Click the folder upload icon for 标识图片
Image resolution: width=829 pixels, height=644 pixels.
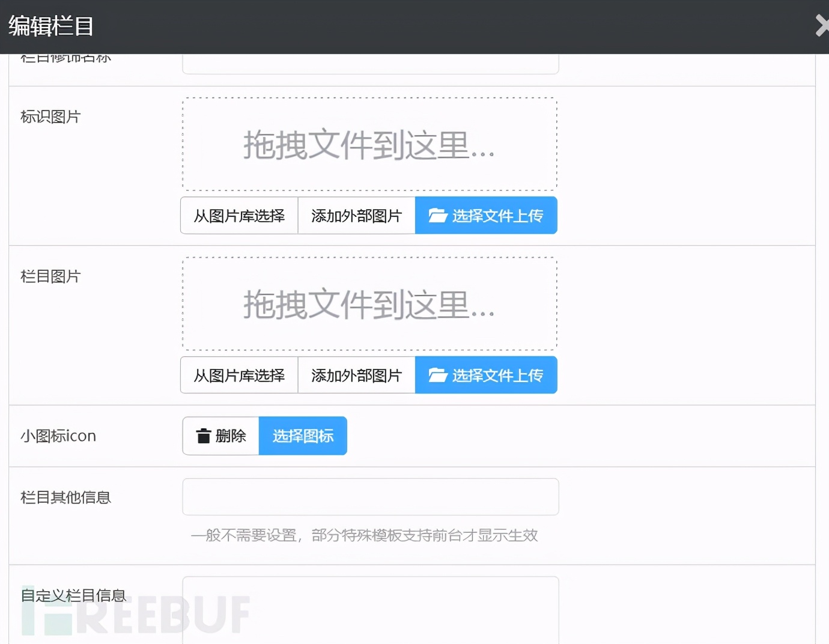click(437, 214)
